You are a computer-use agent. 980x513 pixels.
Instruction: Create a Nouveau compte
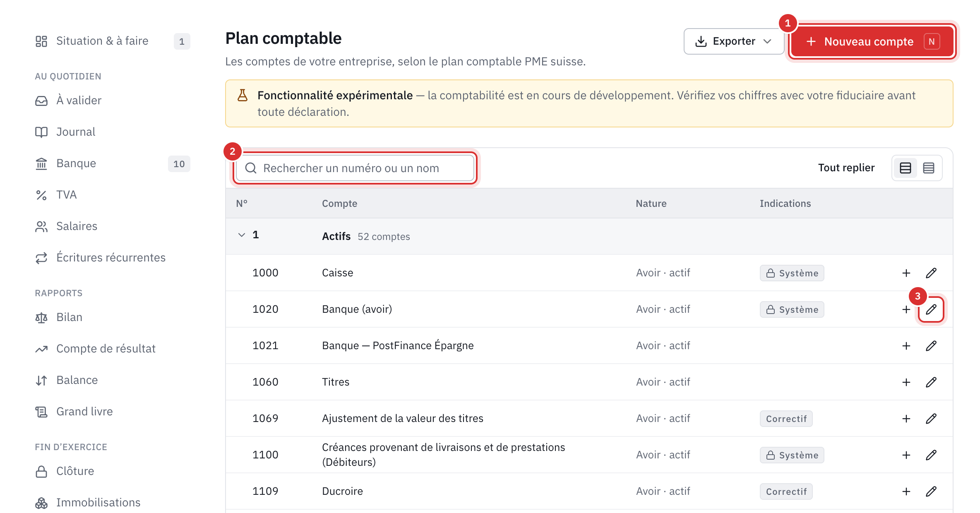click(872, 41)
